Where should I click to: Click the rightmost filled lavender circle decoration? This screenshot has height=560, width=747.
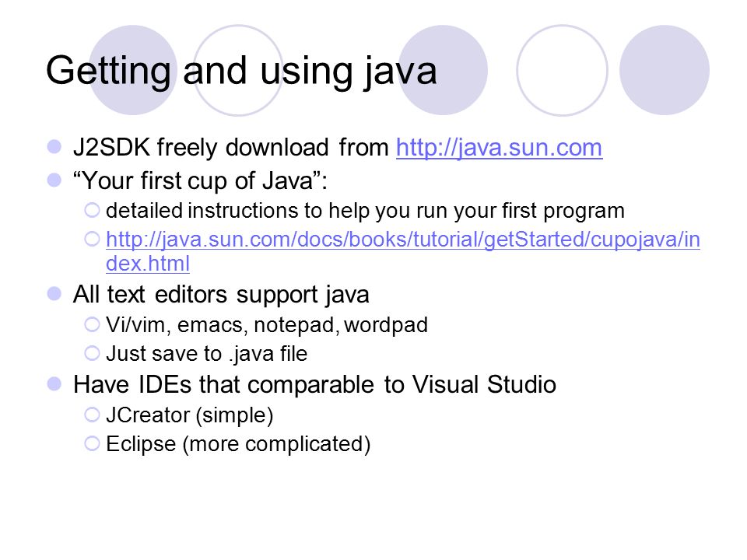pyautogui.click(x=665, y=70)
